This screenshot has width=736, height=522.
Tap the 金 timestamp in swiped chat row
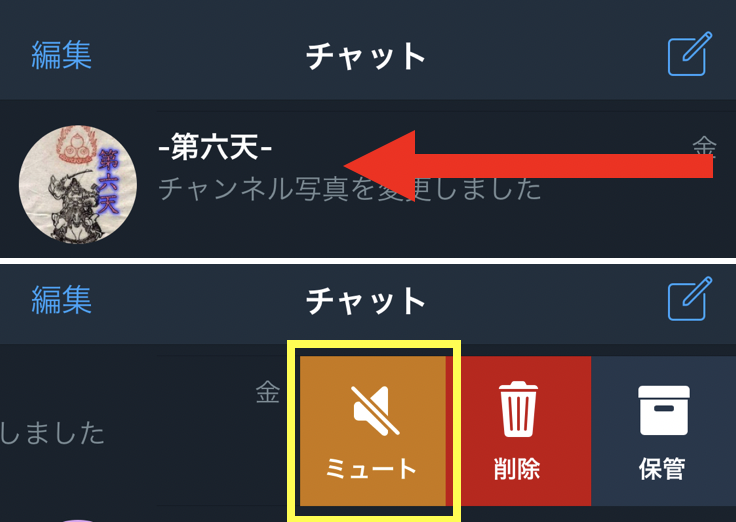[268, 392]
